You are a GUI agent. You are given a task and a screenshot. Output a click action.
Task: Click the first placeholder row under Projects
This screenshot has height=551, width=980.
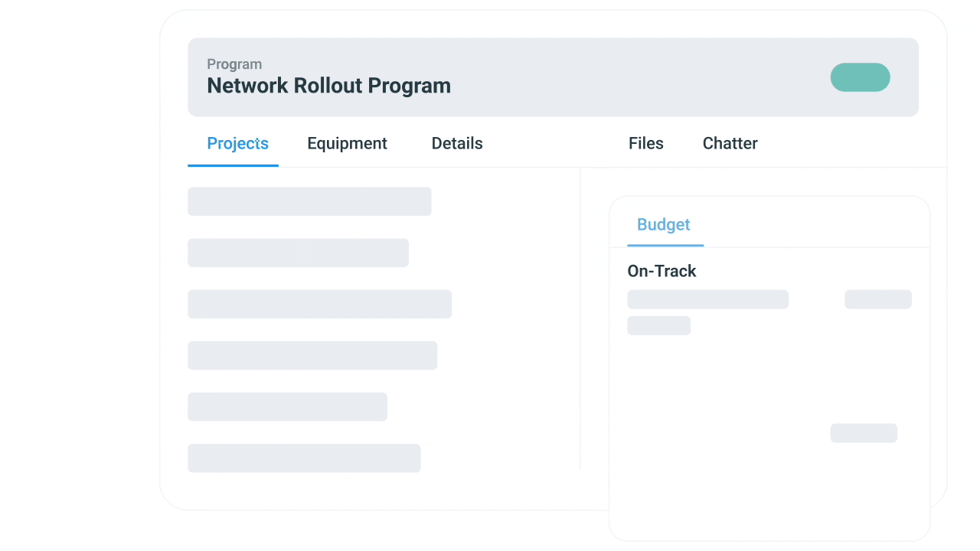pyautogui.click(x=309, y=201)
